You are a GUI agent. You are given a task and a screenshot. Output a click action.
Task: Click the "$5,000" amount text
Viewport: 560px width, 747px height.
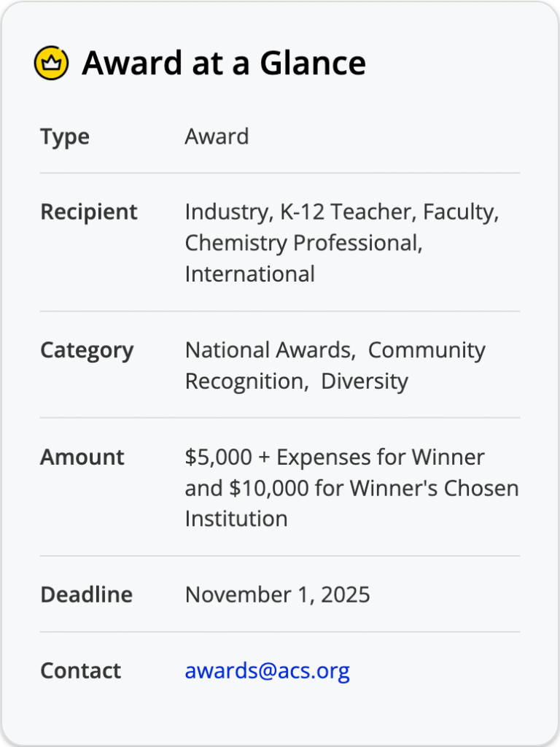(x=219, y=457)
